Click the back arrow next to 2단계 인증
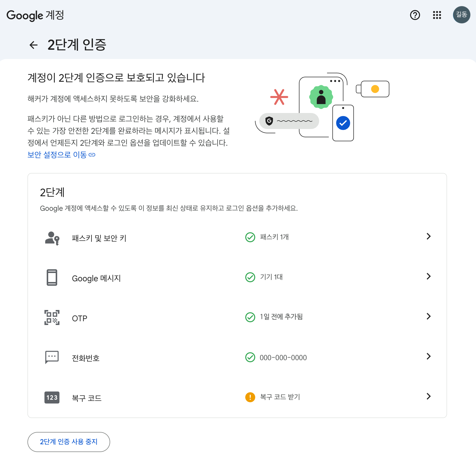This screenshot has height=462, width=476. tap(33, 45)
